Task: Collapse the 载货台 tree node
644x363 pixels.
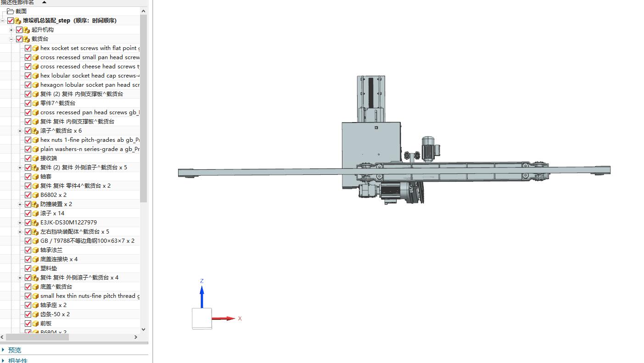Action: pos(11,39)
